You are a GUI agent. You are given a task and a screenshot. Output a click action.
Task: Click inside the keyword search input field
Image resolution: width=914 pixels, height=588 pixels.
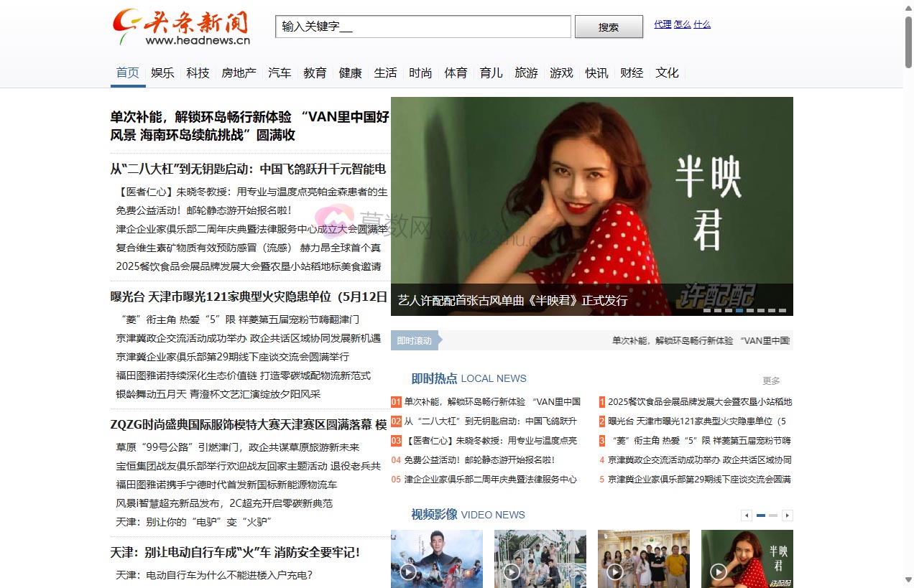423,27
